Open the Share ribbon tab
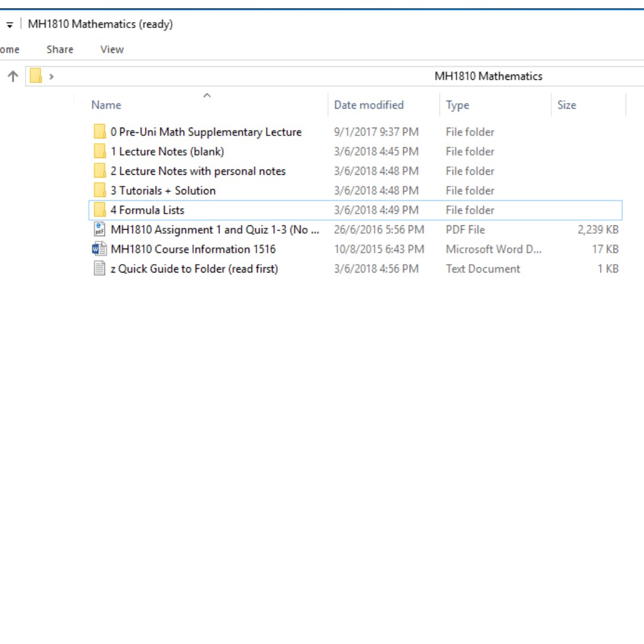This screenshot has width=644, height=644. coord(60,49)
